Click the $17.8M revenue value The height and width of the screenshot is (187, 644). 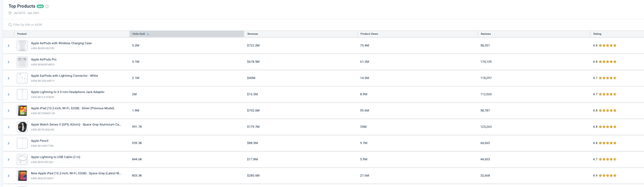click(x=252, y=159)
